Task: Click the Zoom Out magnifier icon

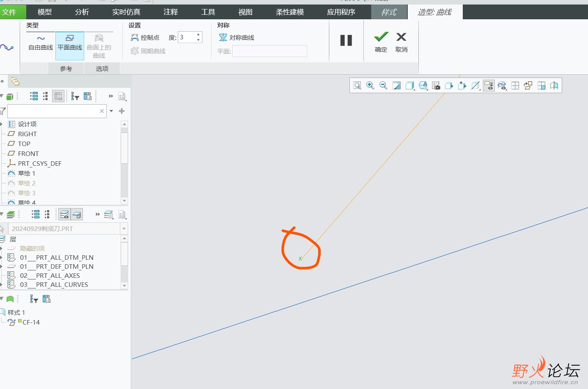Action: (x=384, y=85)
